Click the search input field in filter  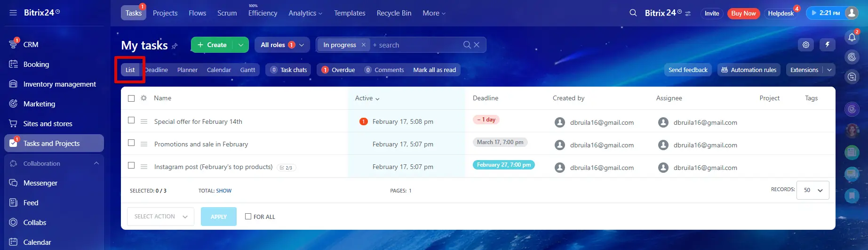[414, 45]
